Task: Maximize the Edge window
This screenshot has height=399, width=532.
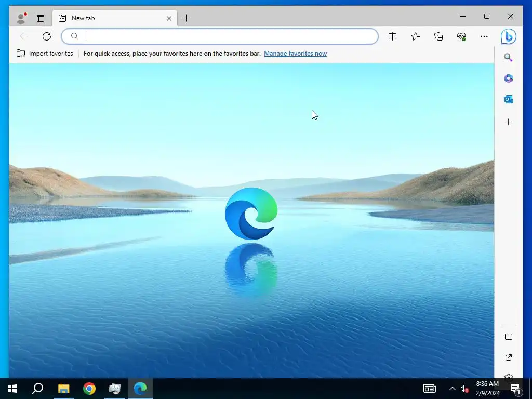Action: tap(486, 16)
